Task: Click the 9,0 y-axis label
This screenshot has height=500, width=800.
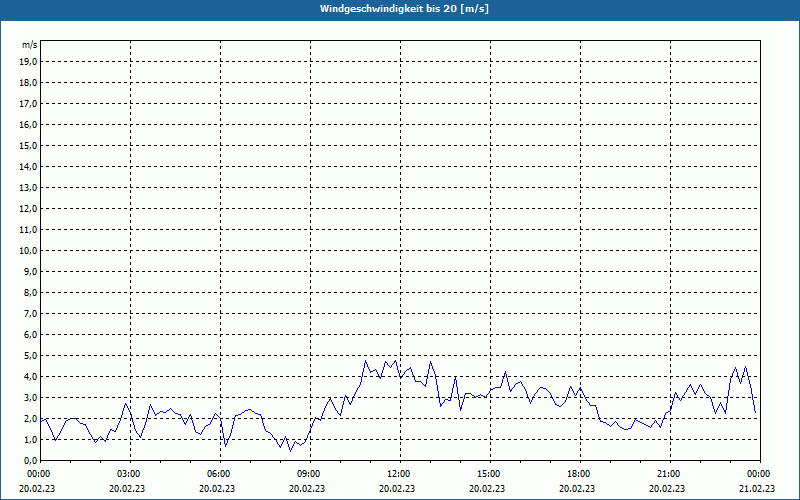Action: click(x=30, y=271)
